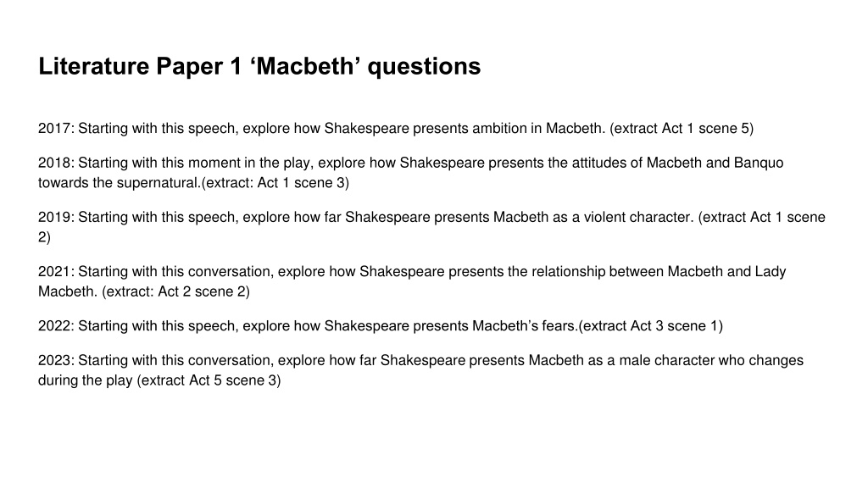Click the '(extract Act 3 scene 1)' text
The height and width of the screenshot is (488, 868).
coord(650,326)
